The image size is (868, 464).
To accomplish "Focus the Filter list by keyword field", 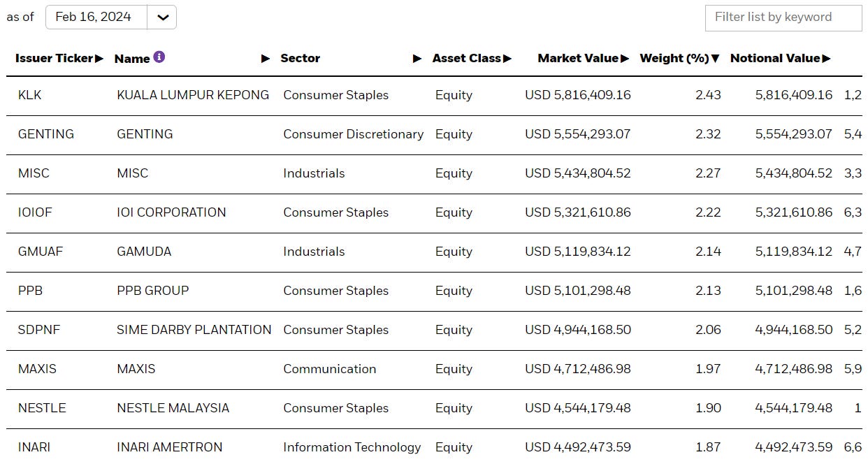I will tap(783, 17).
